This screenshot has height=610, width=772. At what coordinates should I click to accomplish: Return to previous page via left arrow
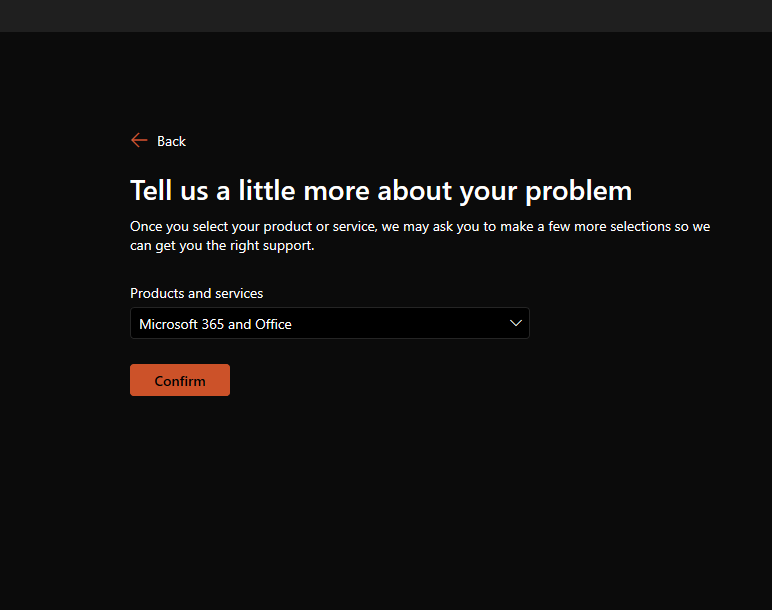[139, 140]
